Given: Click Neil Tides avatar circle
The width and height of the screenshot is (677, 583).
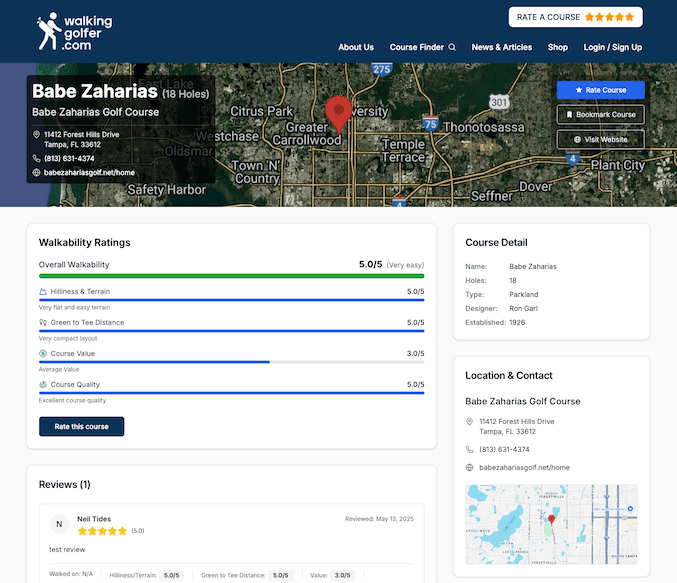Looking at the screenshot, I should [60, 524].
